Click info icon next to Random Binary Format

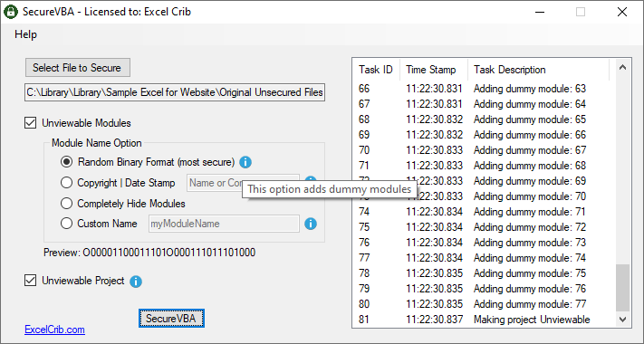click(x=245, y=162)
